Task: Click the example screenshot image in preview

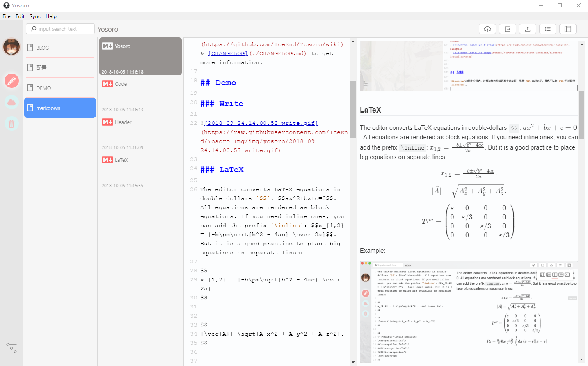Action: 469,312
